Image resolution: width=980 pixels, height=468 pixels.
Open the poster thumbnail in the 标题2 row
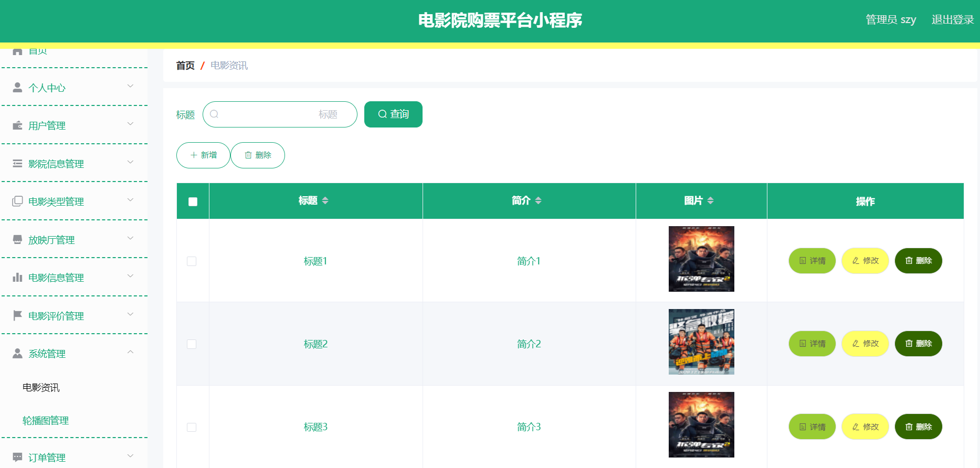(701, 342)
